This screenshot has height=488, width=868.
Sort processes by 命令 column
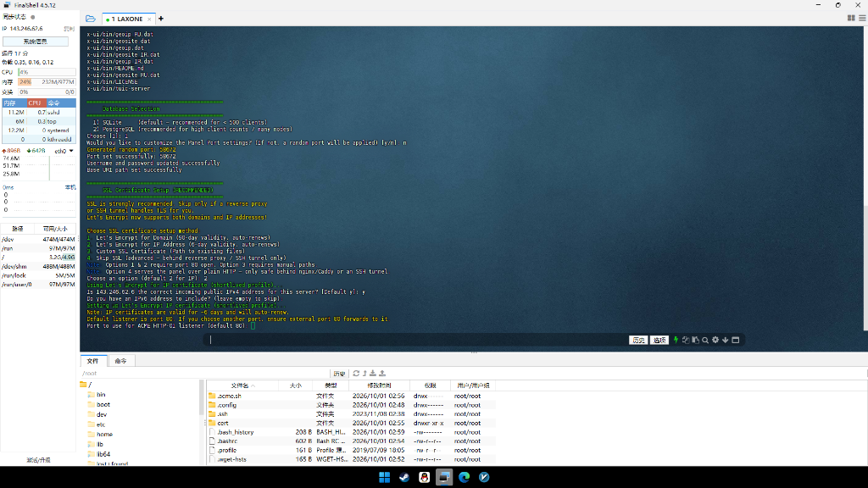click(60, 103)
